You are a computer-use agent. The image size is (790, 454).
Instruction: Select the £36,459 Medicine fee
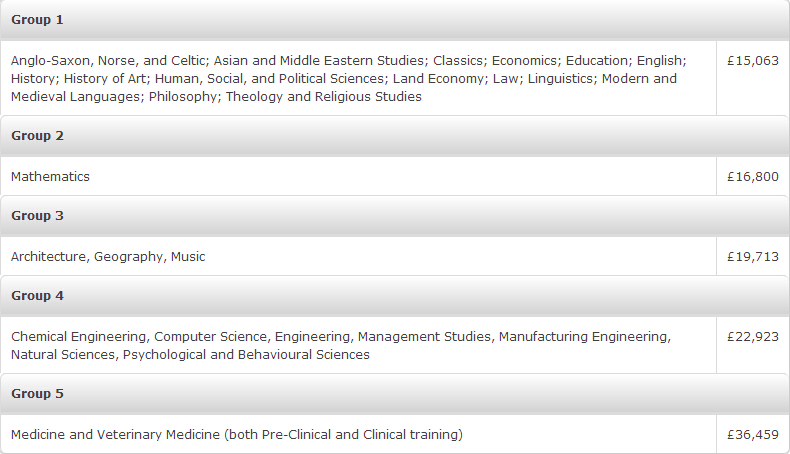(753, 434)
